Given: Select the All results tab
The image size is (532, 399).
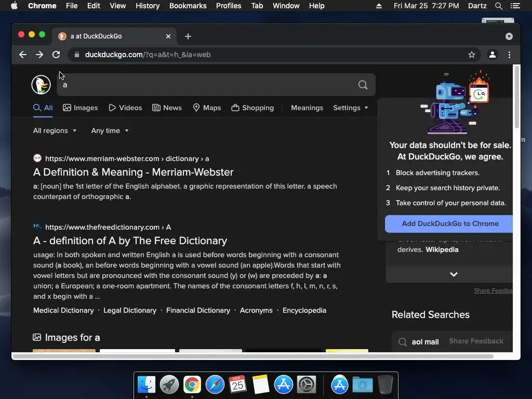Looking at the screenshot, I should [43, 108].
